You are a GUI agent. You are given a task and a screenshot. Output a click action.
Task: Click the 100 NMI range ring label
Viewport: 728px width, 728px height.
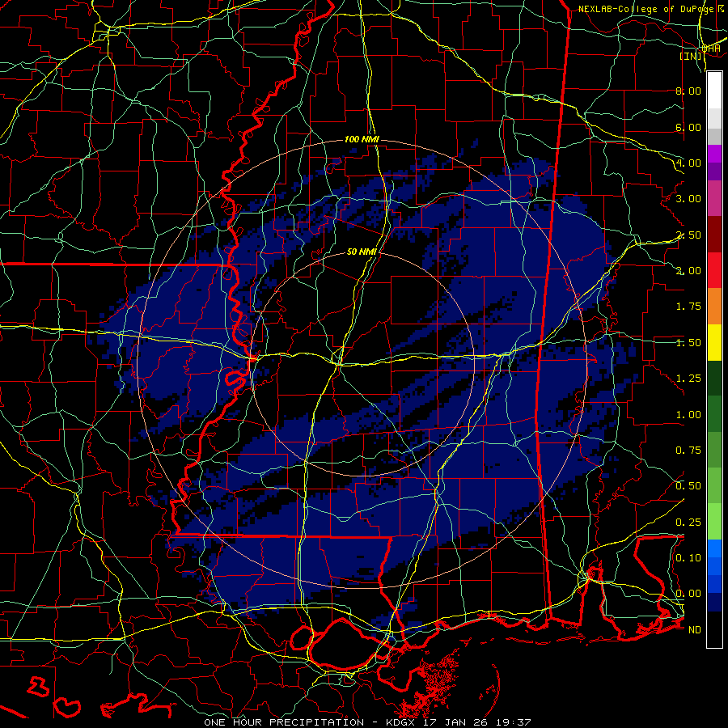point(362,139)
